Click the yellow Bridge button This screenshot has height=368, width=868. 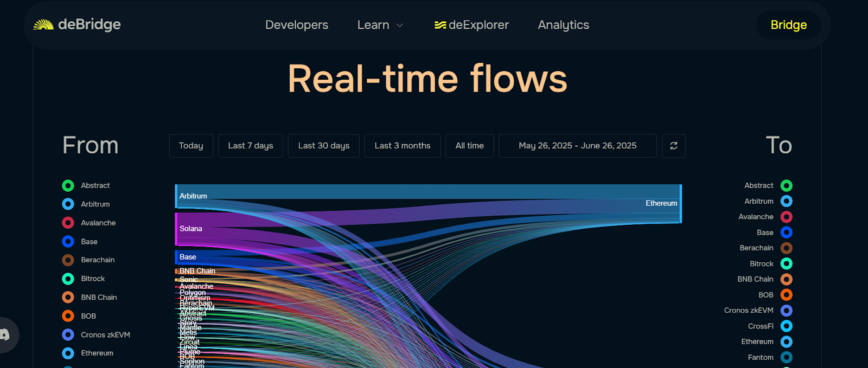tap(788, 25)
